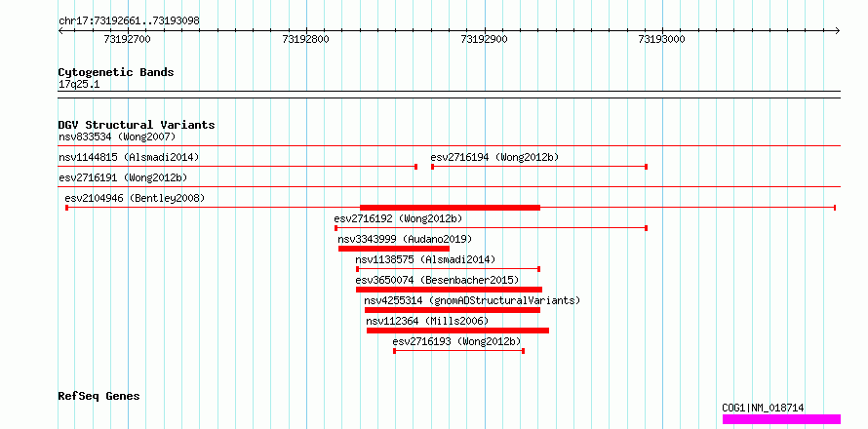Open variant nsv1144815 (Alsmadi2014)
The image size is (868, 429).
click(129, 157)
